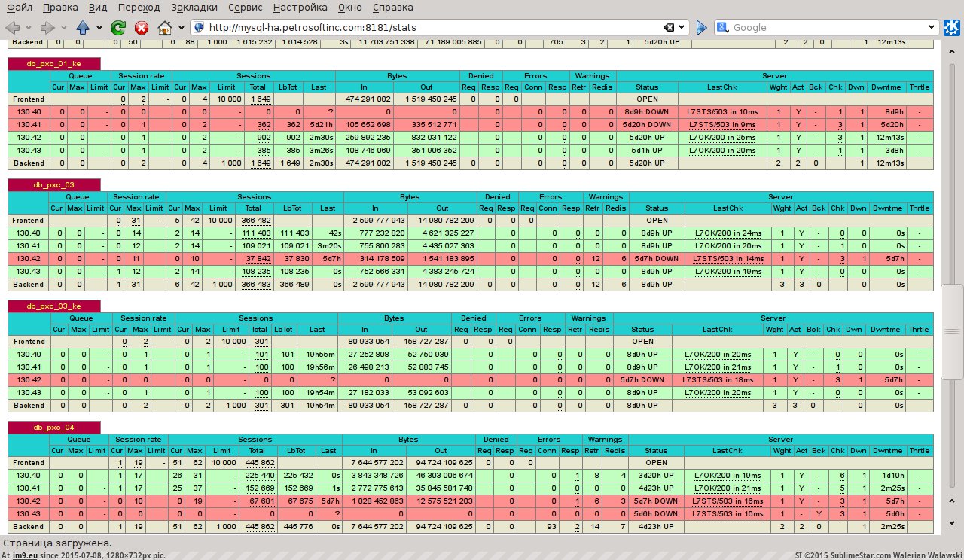The image size is (964, 560).
Task: Open the Home button dropdown arrow
Action: coord(182,28)
